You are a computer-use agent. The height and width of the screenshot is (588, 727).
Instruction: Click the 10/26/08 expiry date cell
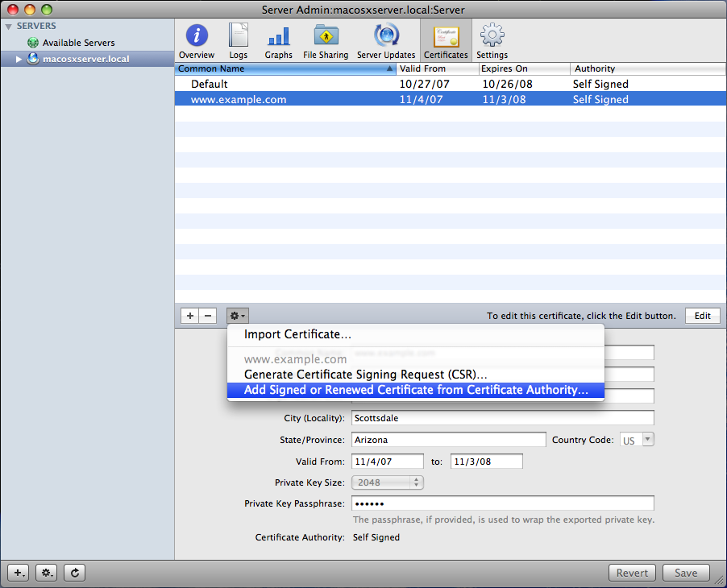507,84
